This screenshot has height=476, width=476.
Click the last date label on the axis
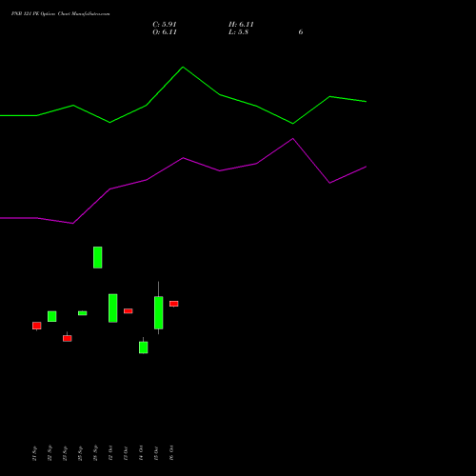(171, 453)
